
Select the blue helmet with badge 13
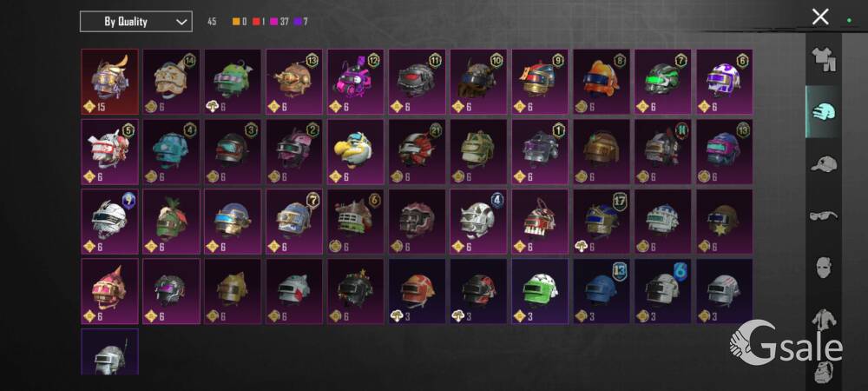coord(602,291)
